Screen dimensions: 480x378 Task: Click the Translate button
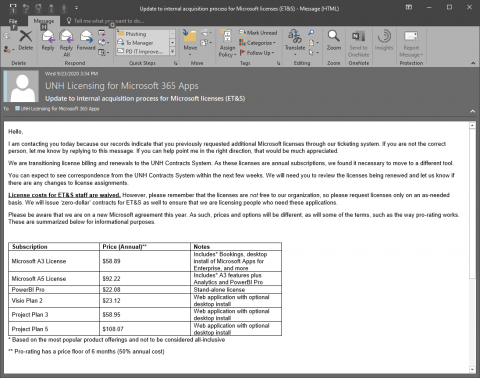click(x=295, y=43)
